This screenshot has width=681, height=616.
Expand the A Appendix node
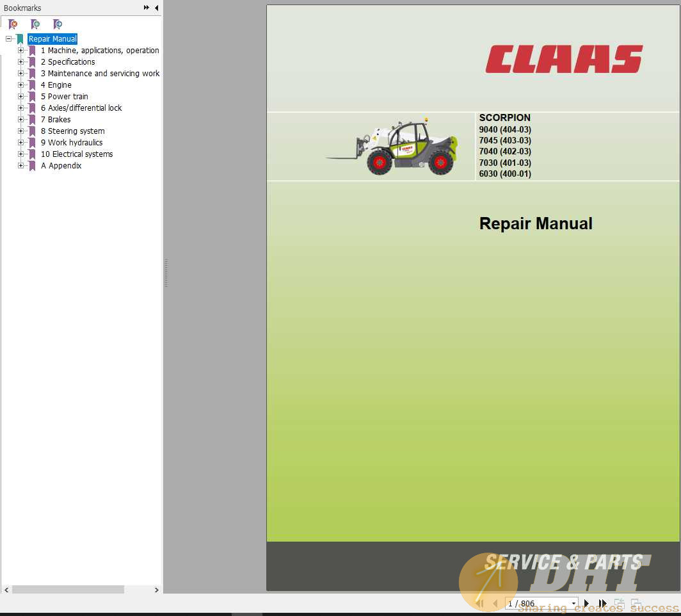(x=20, y=165)
